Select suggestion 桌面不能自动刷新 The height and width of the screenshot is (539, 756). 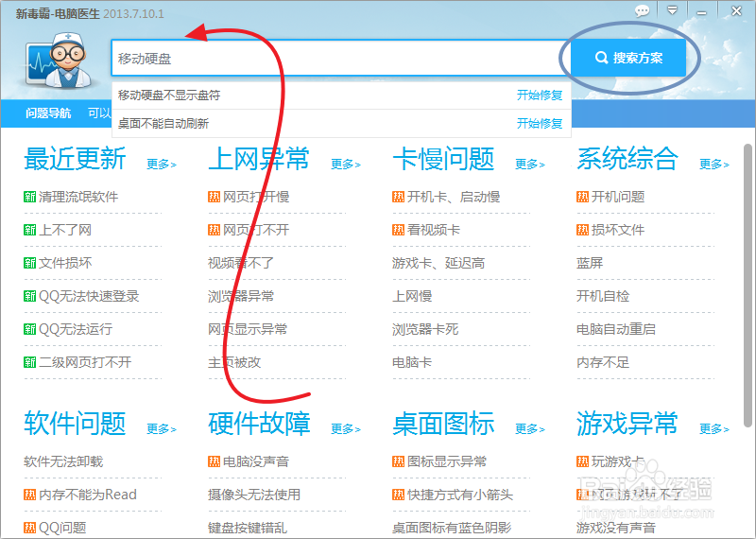[163, 124]
